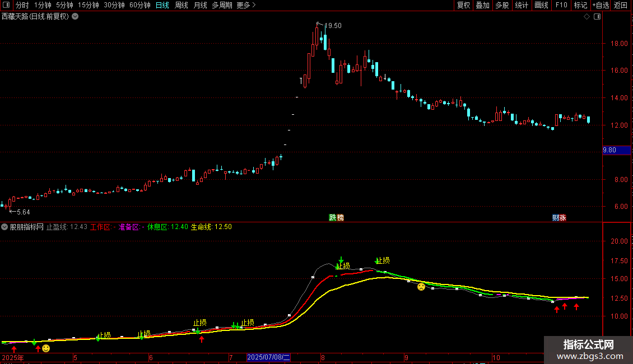Select the 15分钟 period
Image resolution: width=633 pixels, height=364 pixels.
tap(88, 5)
